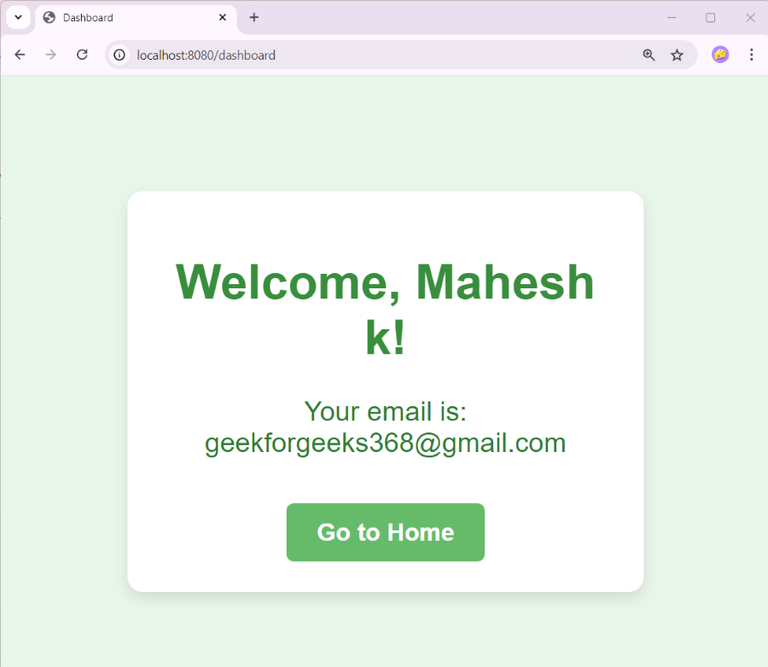
Task: Expand the tab search dropdown chevron
Action: point(18,18)
